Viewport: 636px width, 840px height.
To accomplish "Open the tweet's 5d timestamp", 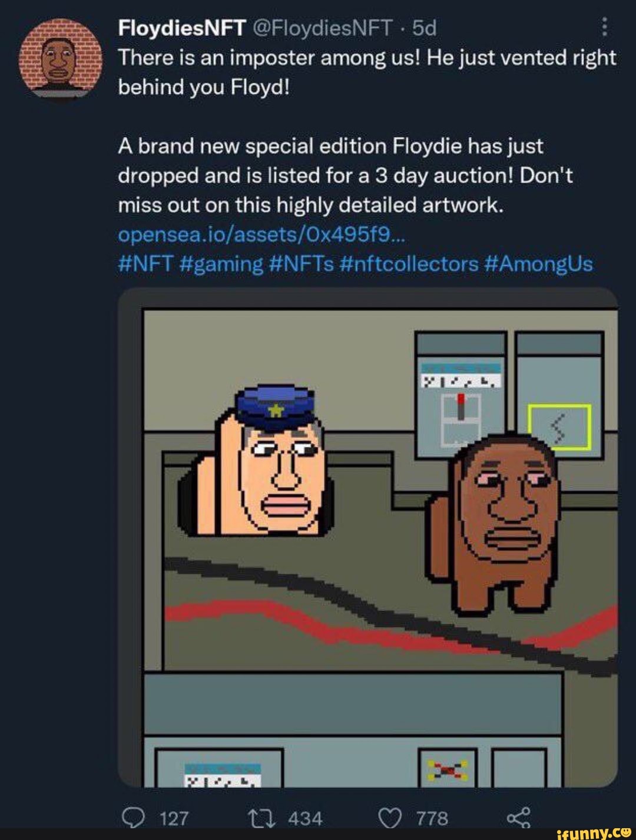I will click(x=425, y=27).
